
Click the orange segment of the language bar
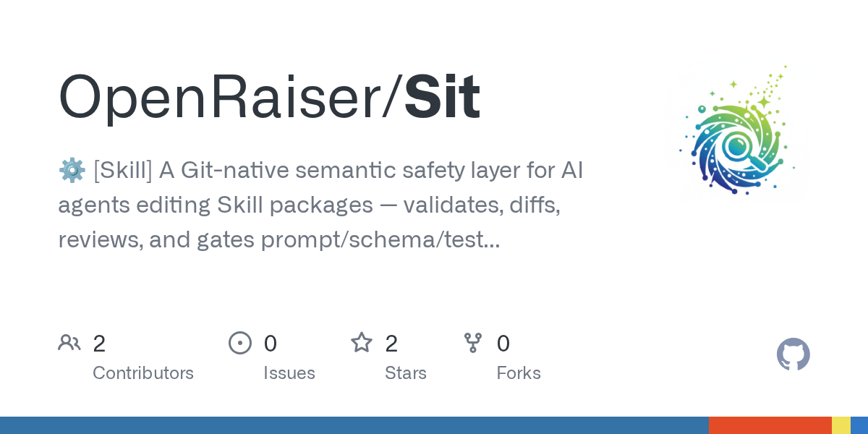(x=770, y=425)
